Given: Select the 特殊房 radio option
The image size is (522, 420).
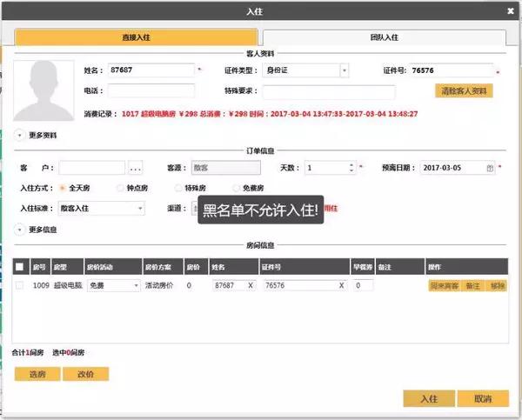Looking at the screenshot, I should point(178,188).
